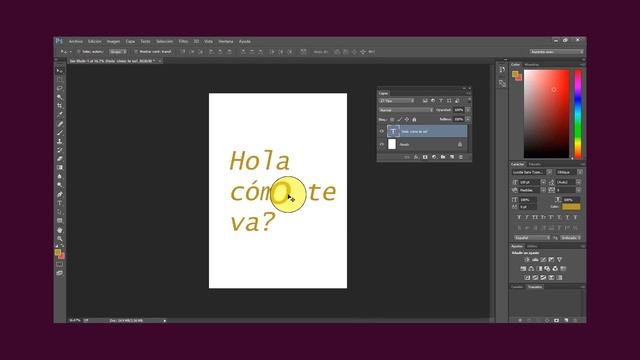This screenshot has width=640, height=360.
Task: Change screen mode from toolbox bottom
Action: [60, 273]
